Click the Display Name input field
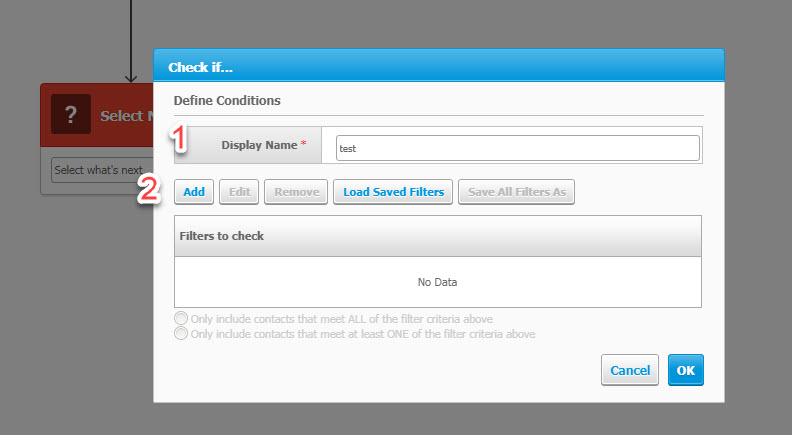Image resolution: width=792 pixels, height=435 pixels. (x=518, y=148)
